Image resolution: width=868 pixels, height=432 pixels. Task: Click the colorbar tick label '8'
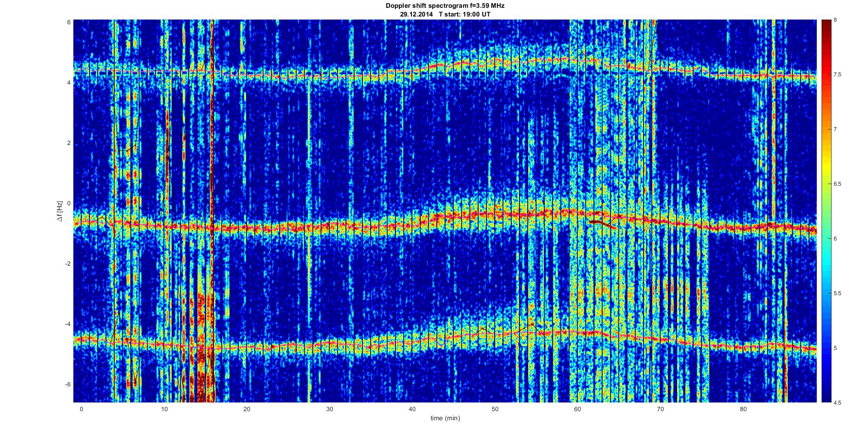(835, 20)
